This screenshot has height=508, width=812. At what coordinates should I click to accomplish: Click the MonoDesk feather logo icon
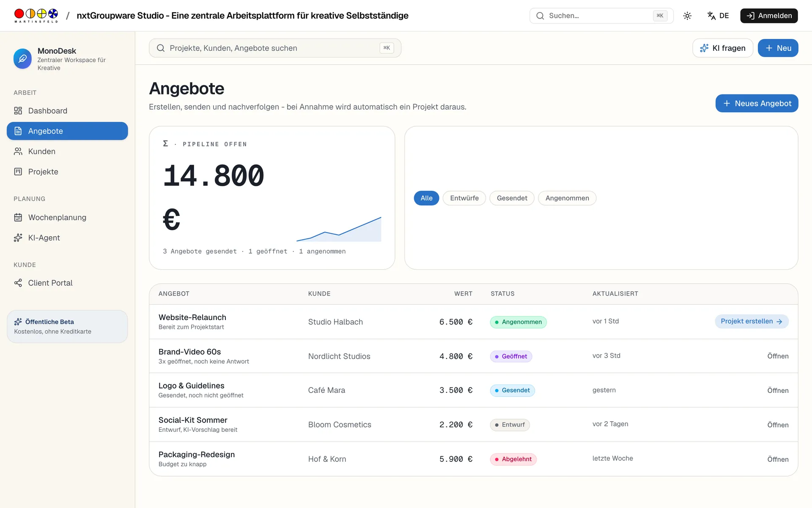[x=22, y=59]
